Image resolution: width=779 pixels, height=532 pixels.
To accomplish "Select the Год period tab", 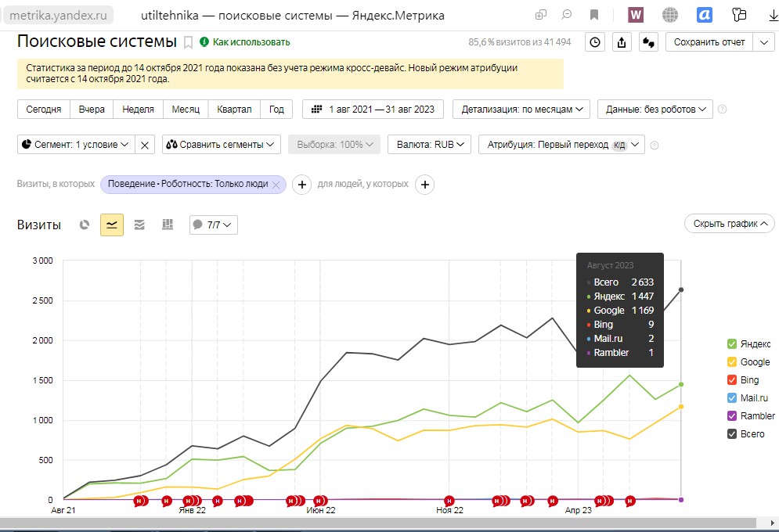I will pos(276,110).
